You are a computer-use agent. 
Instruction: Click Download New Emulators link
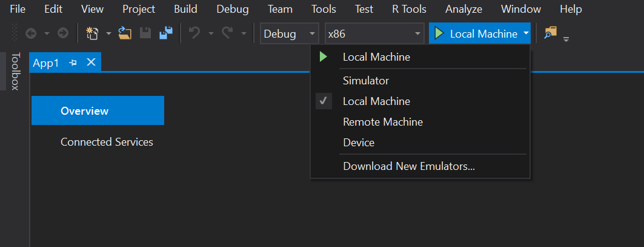(408, 166)
